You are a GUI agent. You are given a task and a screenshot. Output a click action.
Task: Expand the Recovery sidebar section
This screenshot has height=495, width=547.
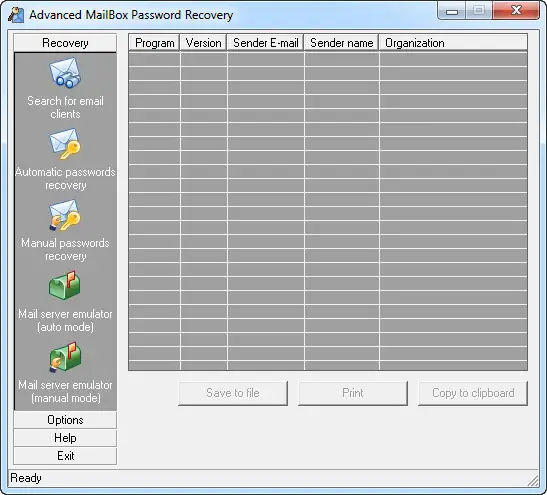pyautogui.click(x=65, y=43)
